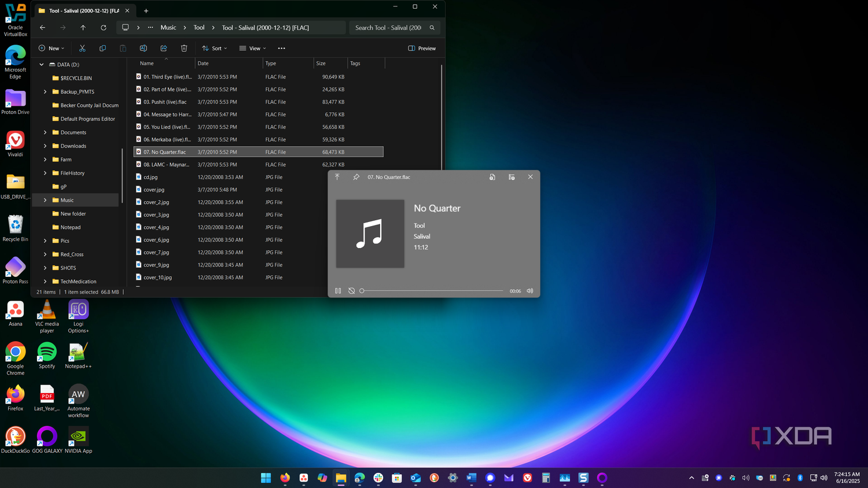Click the Open-with options icon in the preview window
Image resolution: width=868 pixels, height=488 pixels.
coord(512,177)
